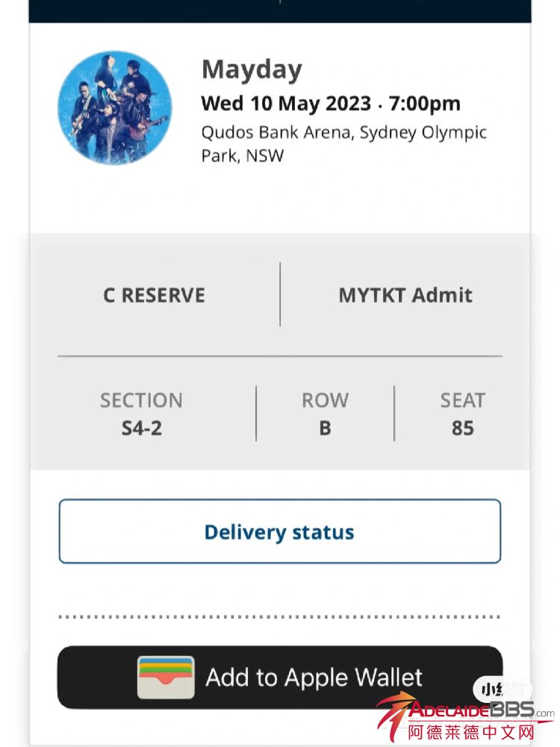Click the AdelaideBBS.com watermark text
Screen dimensions: 560x747
(479, 711)
